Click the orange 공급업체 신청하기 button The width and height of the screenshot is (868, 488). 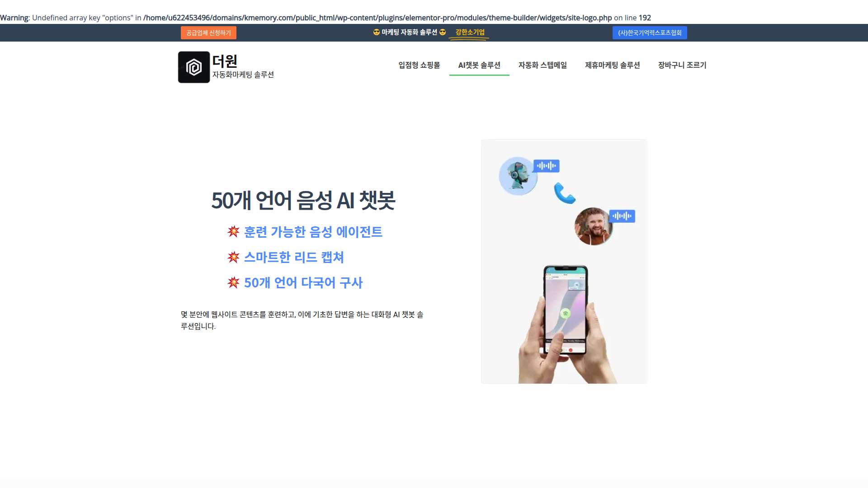point(208,33)
